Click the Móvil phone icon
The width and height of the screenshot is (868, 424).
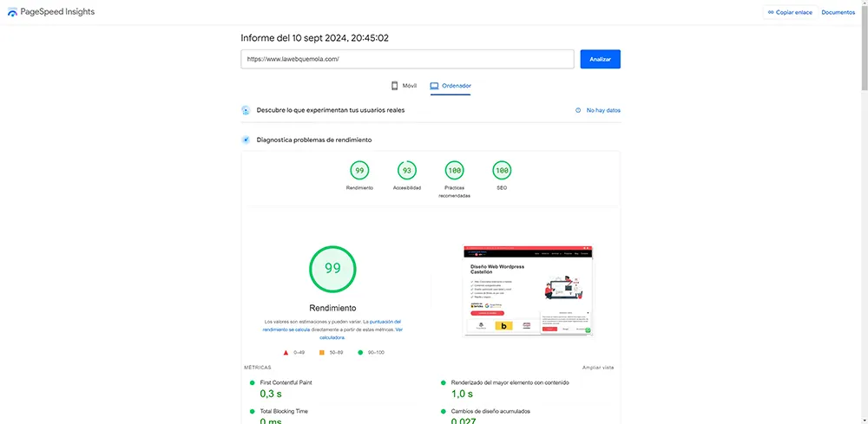pyautogui.click(x=394, y=86)
